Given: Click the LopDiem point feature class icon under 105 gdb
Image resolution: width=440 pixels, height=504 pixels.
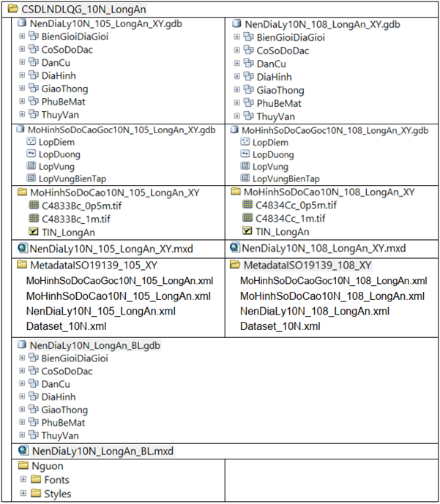Looking at the screenshot, I should 30,143.
